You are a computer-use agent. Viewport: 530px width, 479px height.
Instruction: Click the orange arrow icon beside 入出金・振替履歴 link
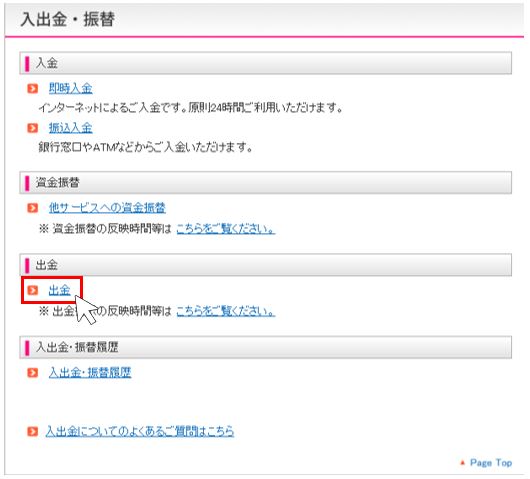pyautogui.click(x=32, y=373)
